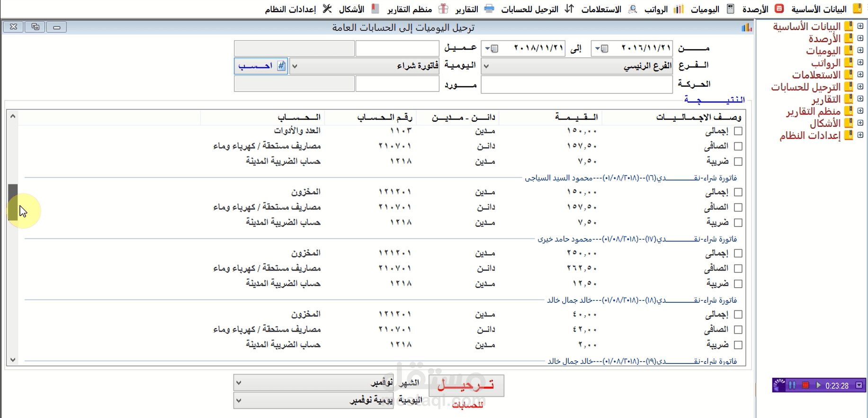The image size is (868, 418).
Task: Click the عميل customer input field
Action: 397,48
